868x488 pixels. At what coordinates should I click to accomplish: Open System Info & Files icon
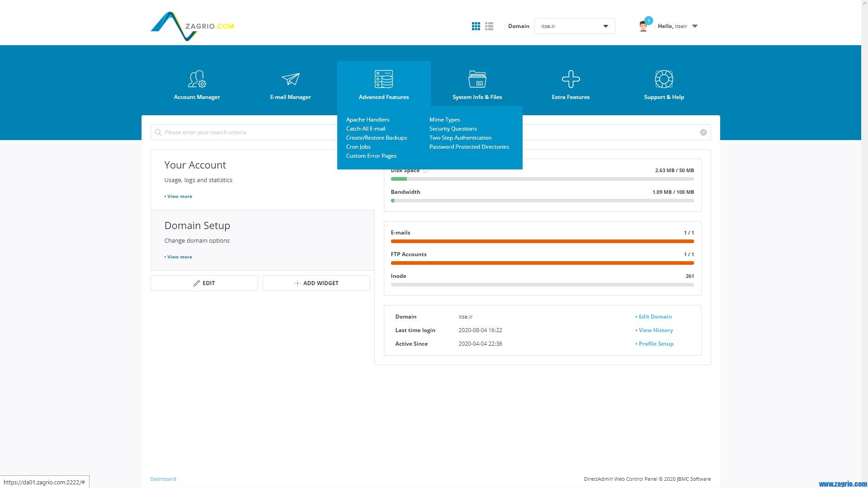click(477, 79)
